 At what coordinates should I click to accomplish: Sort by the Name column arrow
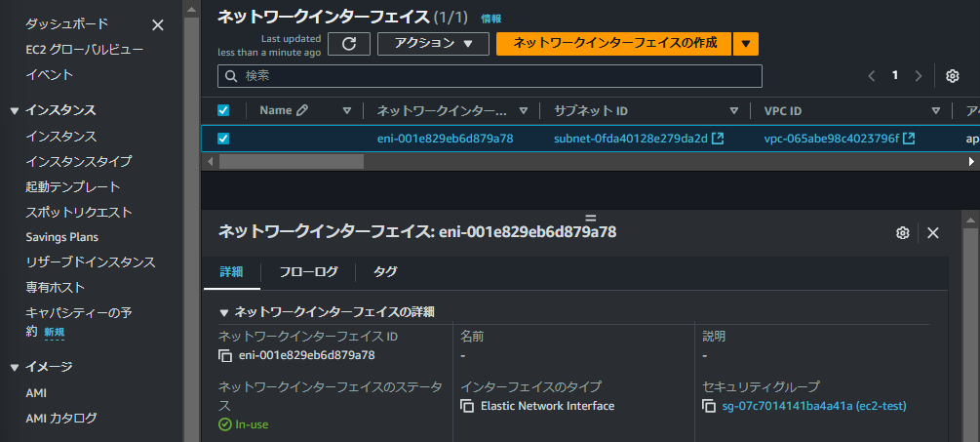point(347,110)
